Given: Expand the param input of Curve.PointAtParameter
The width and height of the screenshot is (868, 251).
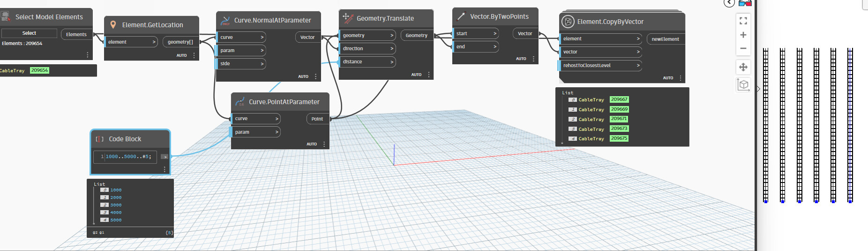Looking at the screenshot, I should [277, 132].
